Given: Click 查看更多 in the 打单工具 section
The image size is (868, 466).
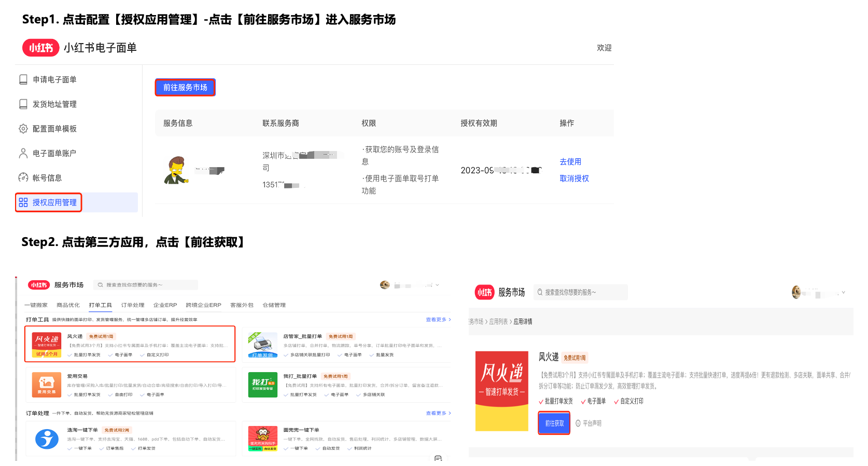Looking at the screenshot, I should click(x=438, y=320).
